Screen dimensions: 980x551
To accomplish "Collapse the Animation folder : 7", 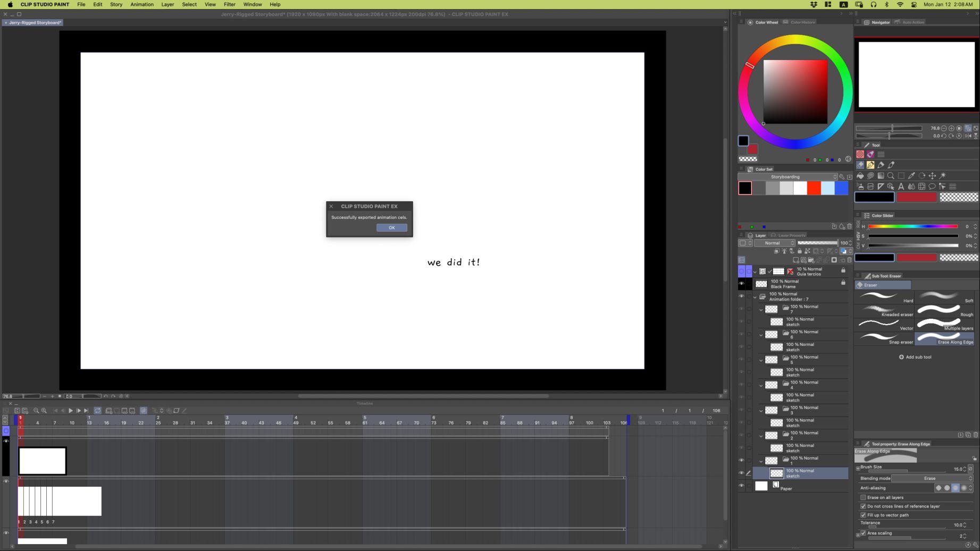I will click(755, 297).
